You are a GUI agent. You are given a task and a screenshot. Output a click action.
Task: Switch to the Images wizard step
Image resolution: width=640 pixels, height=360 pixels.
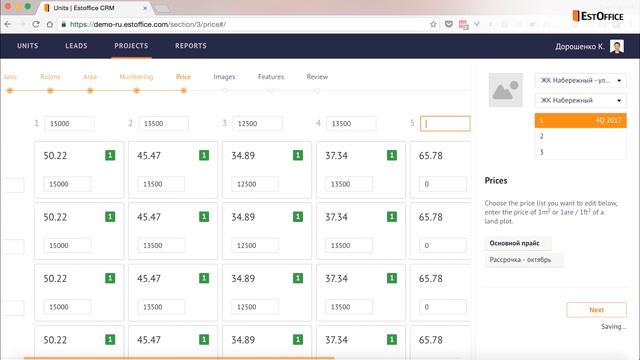224,77
